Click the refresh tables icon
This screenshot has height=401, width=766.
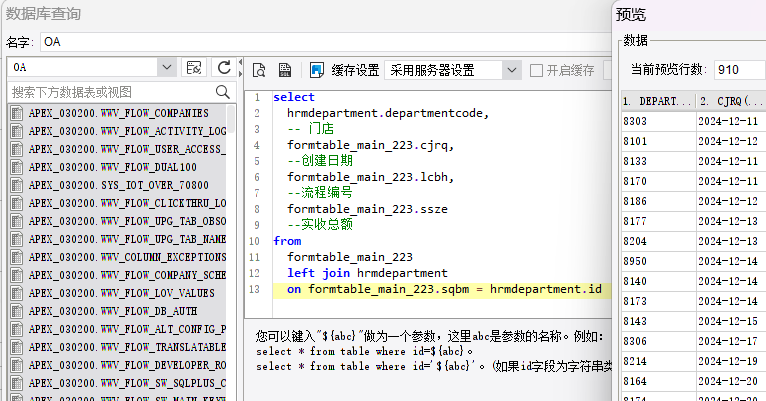click(225, 67)
